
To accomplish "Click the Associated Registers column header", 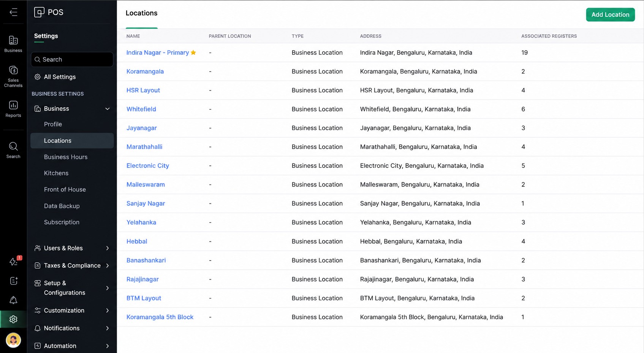I will point(549,36).
